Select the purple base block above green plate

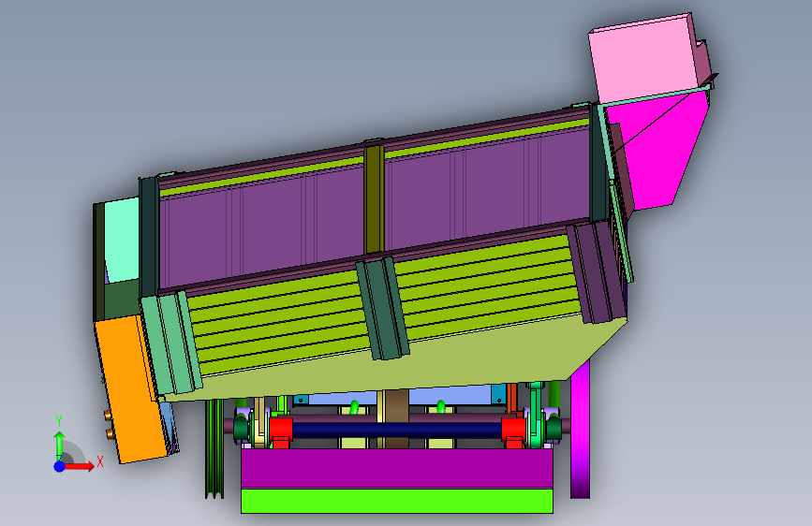[x=397, y=468]
